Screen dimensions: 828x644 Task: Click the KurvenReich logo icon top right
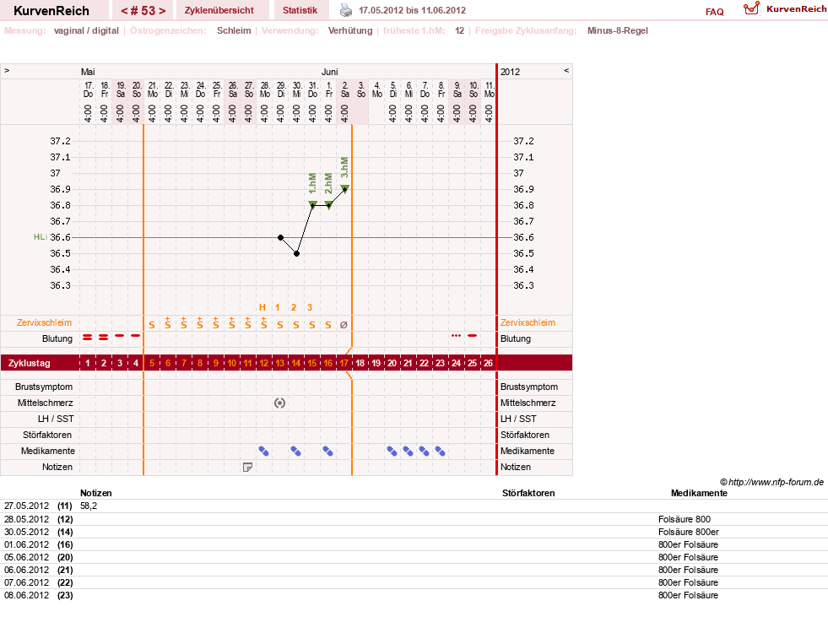(751, 9)
